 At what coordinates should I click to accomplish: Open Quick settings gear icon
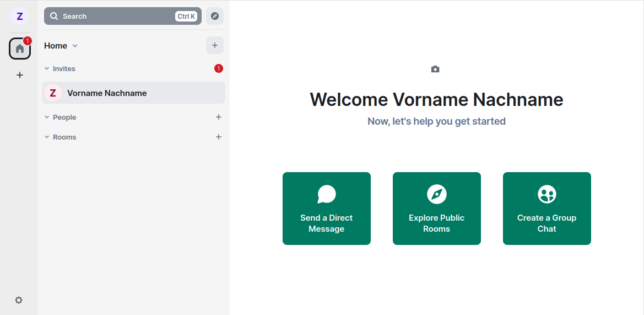[19, 300]
